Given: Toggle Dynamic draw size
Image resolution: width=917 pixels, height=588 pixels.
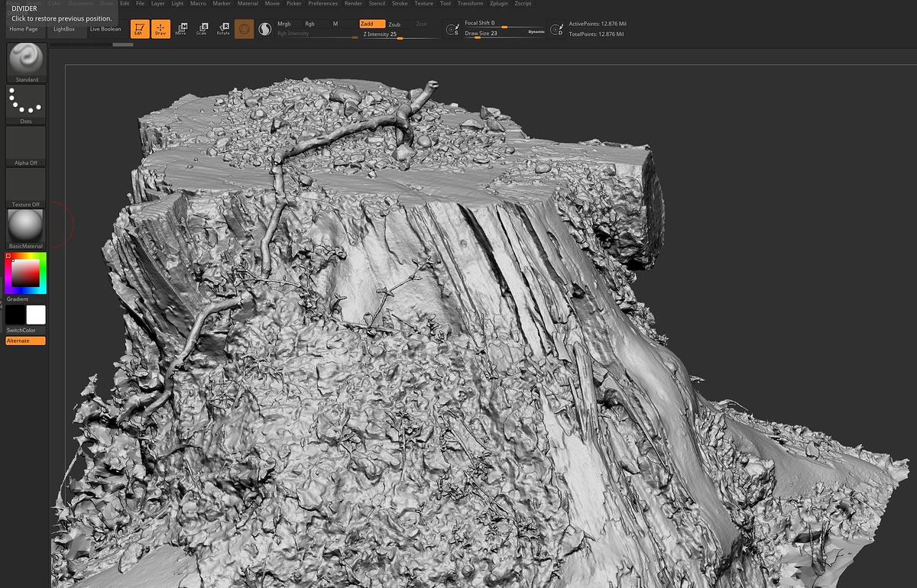Looking at the screenshot, I should [x=536, y=32].
